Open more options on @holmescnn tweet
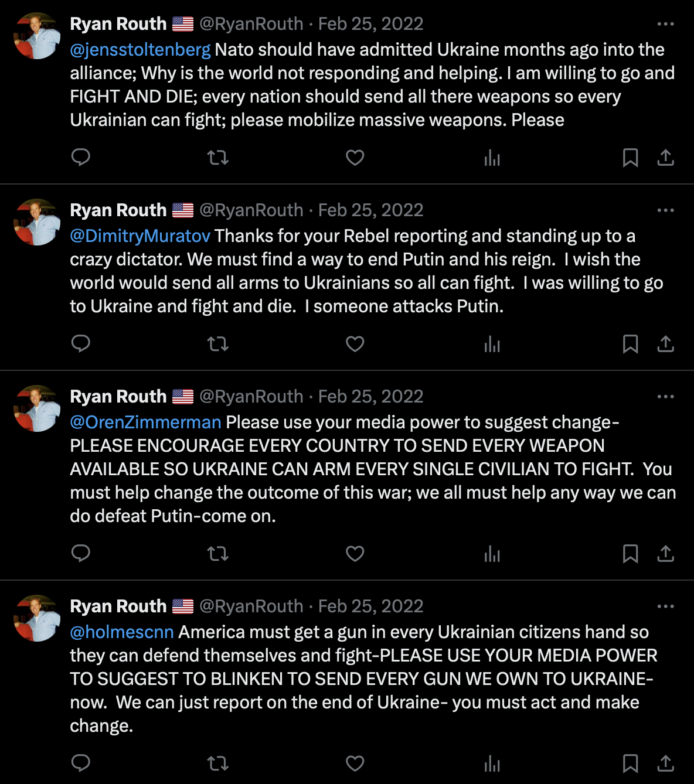Viewport: 694px width, 784px height. pos(665,606)
